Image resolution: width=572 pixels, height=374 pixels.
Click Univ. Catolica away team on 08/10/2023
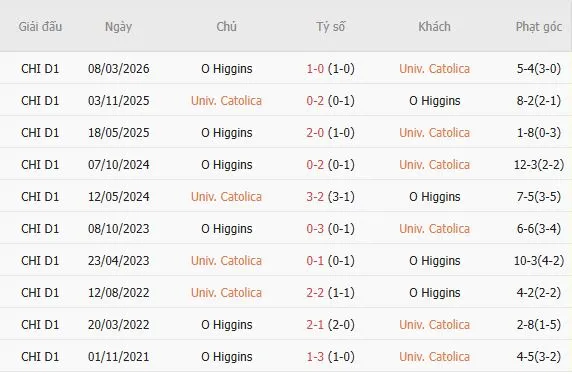pyautogui.click(x=434, y=229)
